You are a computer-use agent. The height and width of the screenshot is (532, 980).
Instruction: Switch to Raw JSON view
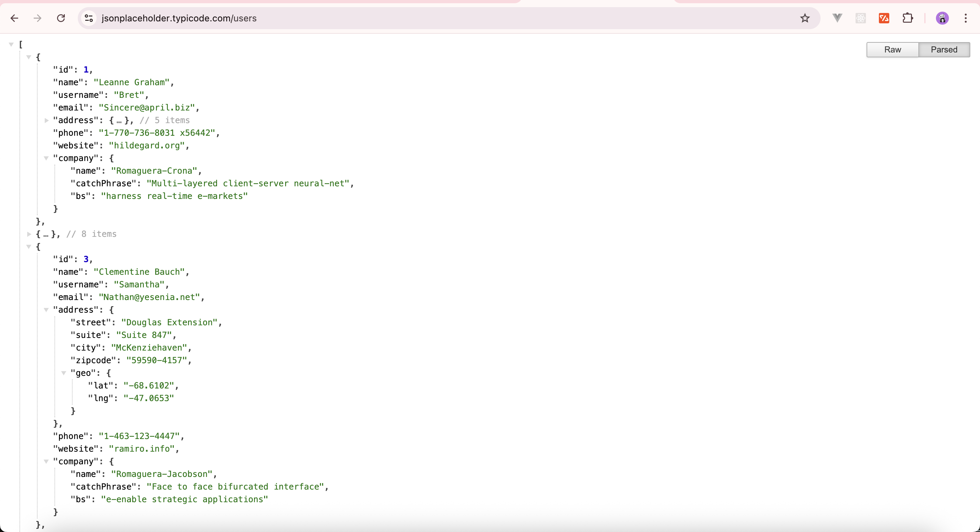pyautogui.click(x=892, y=50)
